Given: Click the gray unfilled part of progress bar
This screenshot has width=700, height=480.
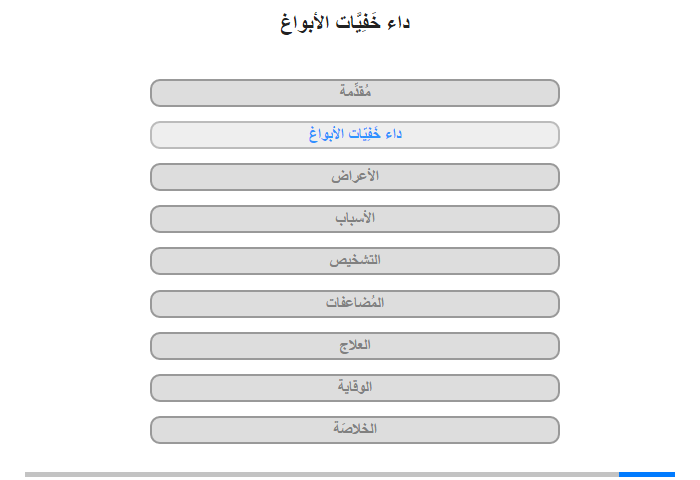Looking at the screenshot, I should point(322,474).
